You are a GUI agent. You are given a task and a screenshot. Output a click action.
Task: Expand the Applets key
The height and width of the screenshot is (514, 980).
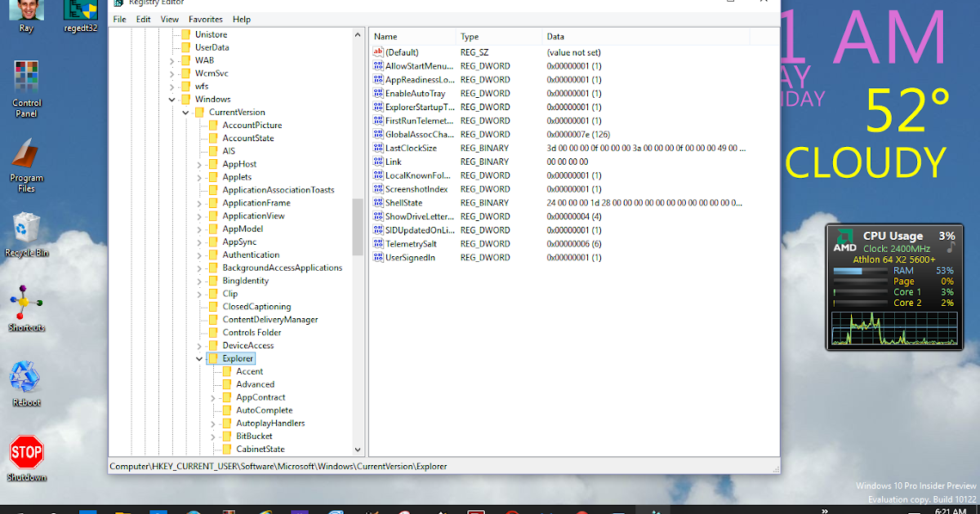tap(199, 177)
